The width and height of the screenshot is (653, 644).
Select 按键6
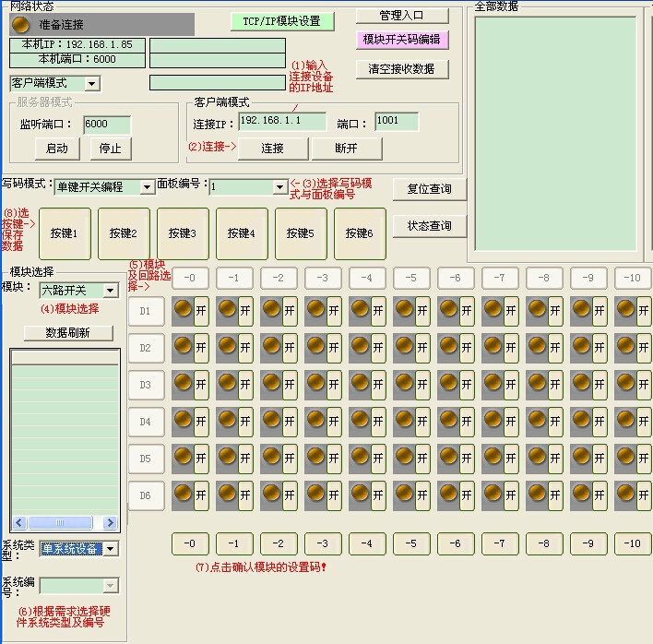tap(360, 233)
